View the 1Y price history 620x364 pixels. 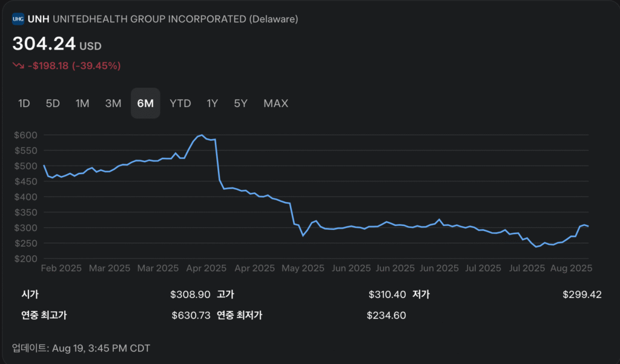[213, 103]
